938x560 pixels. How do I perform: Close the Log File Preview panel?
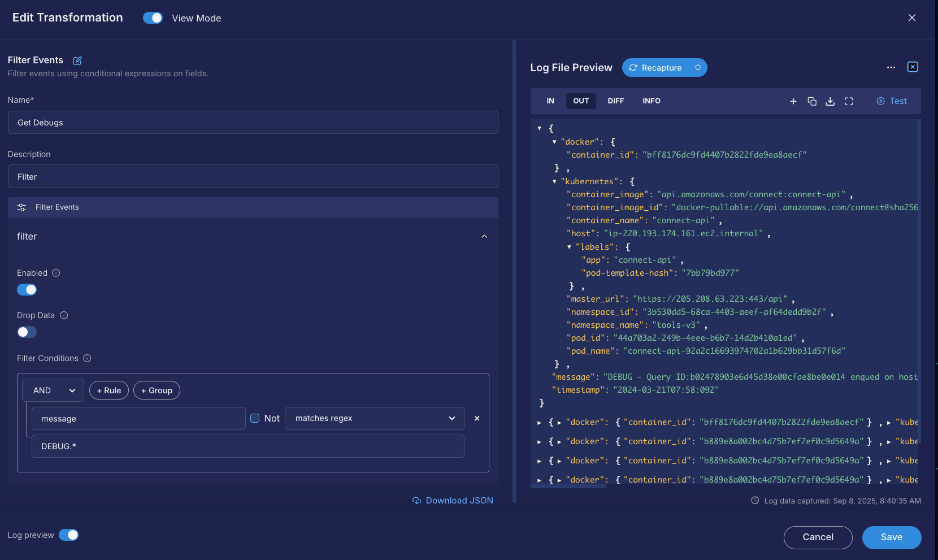pos(913,67)
